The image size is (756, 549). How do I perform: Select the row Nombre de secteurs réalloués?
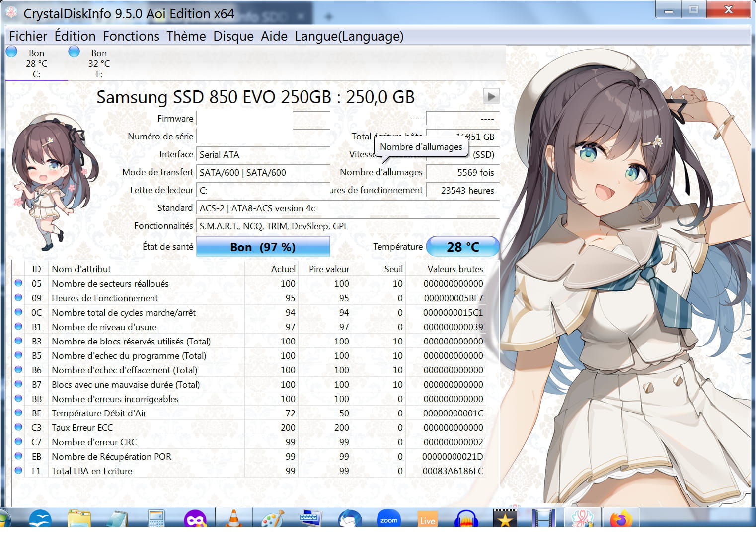point(248,283)
